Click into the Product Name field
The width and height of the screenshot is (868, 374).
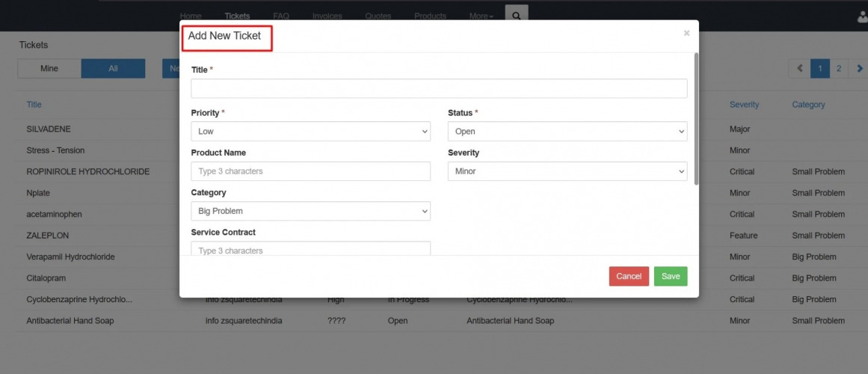point(310,171)
